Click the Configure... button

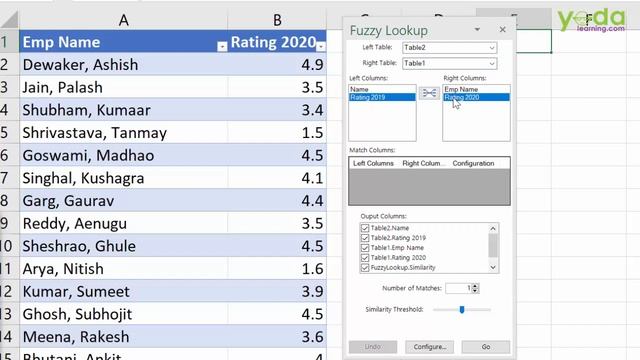[x=429, y=347]
